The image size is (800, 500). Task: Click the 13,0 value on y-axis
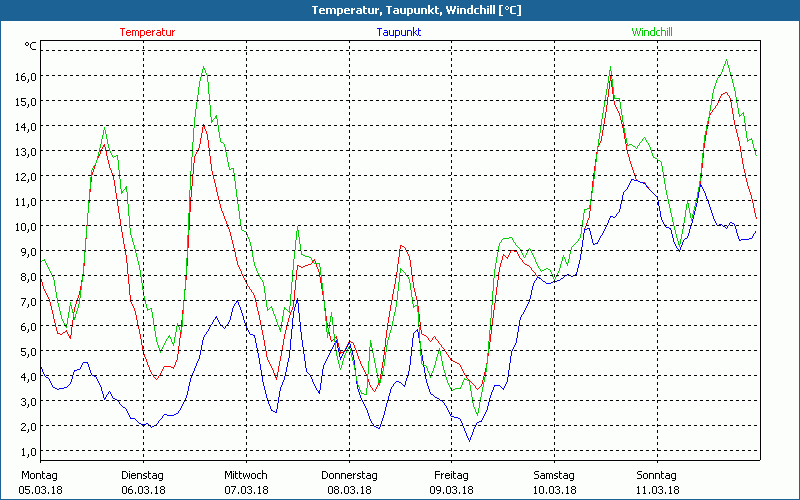pyautogui.click(x=26, y=151)
